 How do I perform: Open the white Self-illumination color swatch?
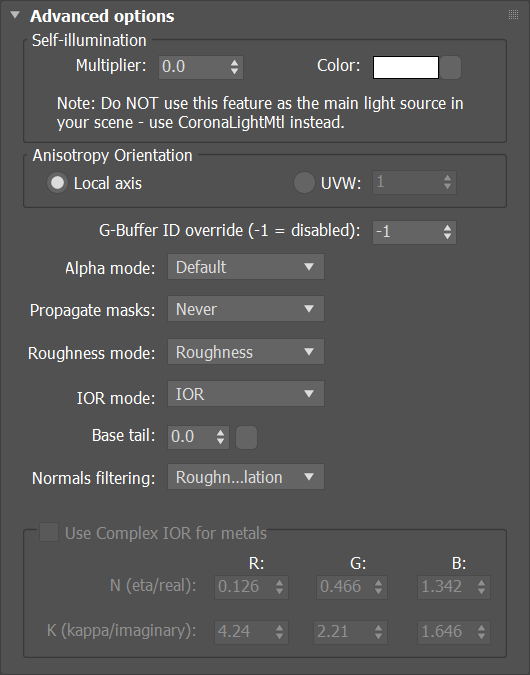(406, 68)
